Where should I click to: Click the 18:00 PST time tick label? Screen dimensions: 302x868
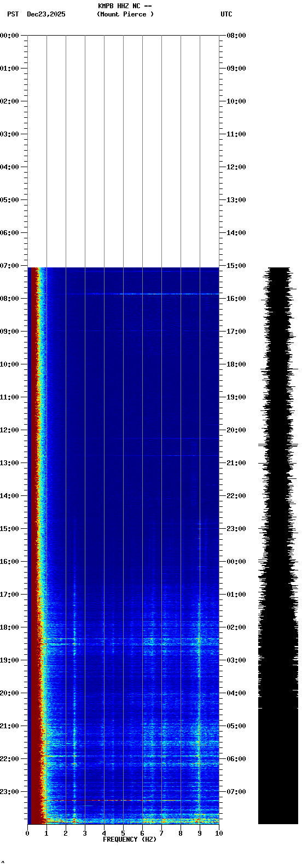point(10,627)
